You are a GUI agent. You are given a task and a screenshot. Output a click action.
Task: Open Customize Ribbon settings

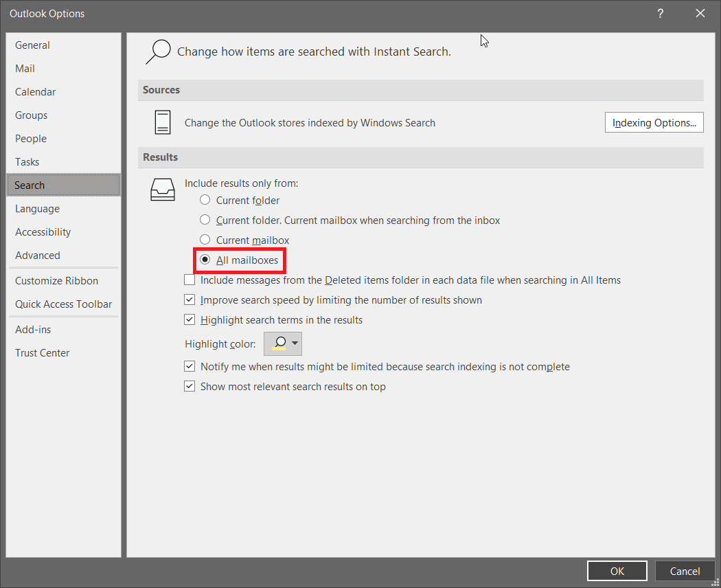(x=63, y=281)
